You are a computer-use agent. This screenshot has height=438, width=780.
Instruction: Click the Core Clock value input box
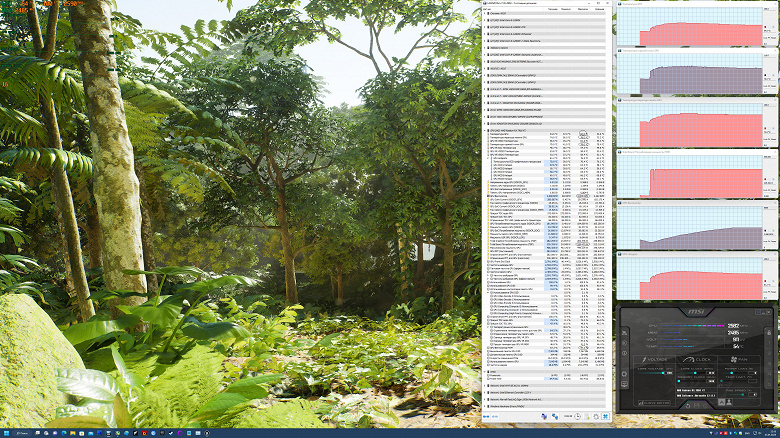coord(710,373)
